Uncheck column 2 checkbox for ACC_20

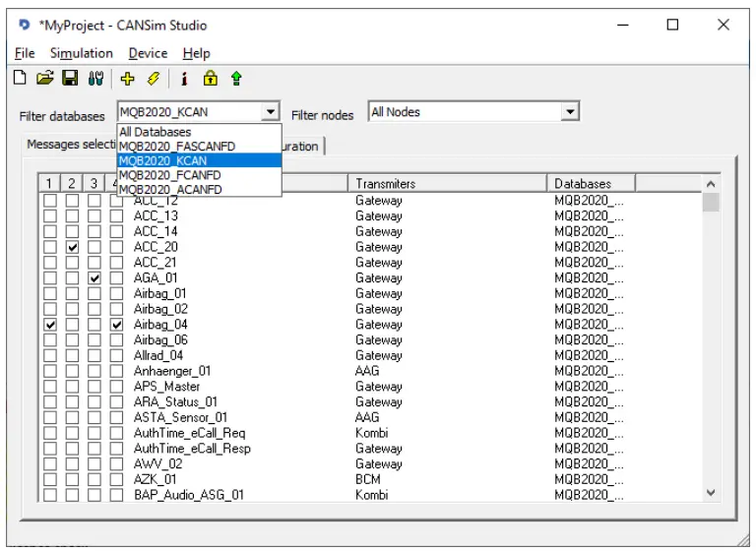pos(72,247)
